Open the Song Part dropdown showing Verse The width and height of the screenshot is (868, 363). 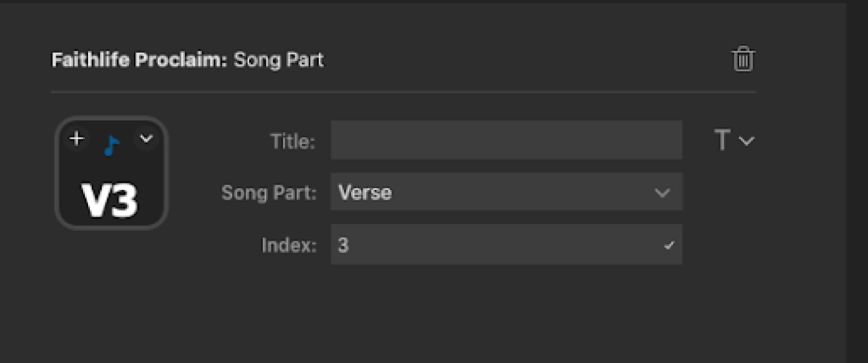[x=506, y=192]
